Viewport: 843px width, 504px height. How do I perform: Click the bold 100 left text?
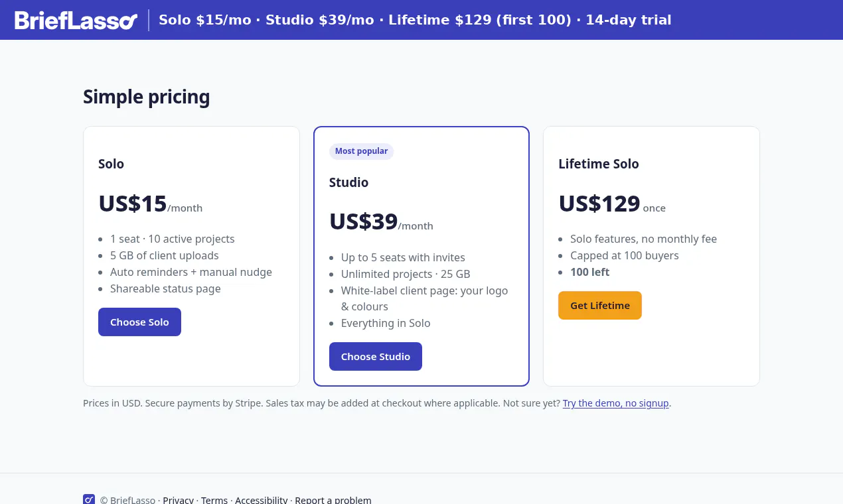click(589, 272)
